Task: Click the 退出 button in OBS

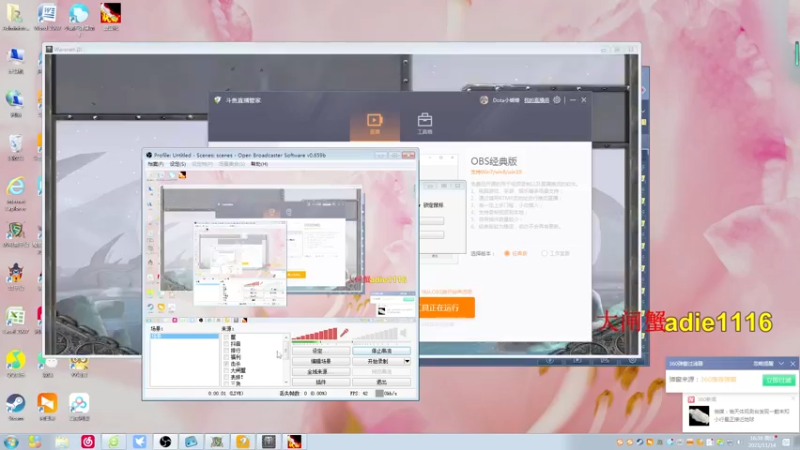Action: point(381,382)
